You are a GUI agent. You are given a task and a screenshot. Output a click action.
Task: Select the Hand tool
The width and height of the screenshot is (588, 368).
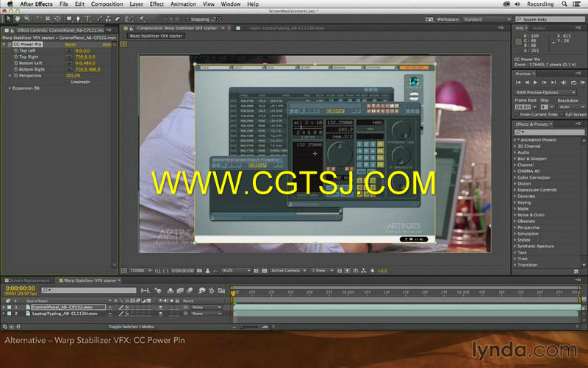[18, 18]
